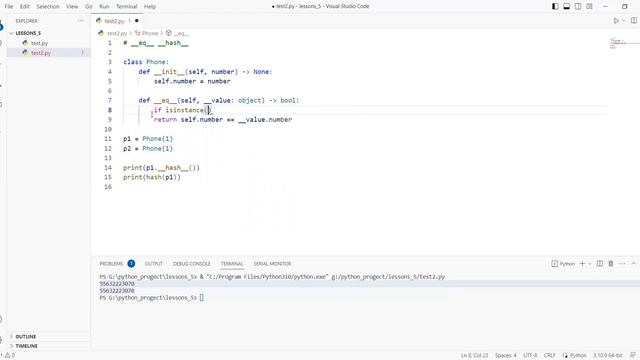Split the terminal
Image resolution: width=640 pixels, height=360 pixels.
[x=600, y=264]
